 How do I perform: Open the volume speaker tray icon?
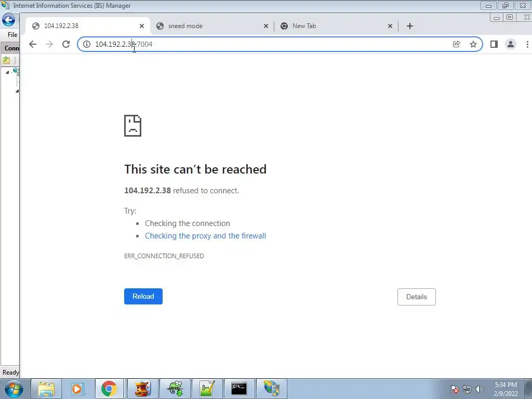tap(480, 389)
